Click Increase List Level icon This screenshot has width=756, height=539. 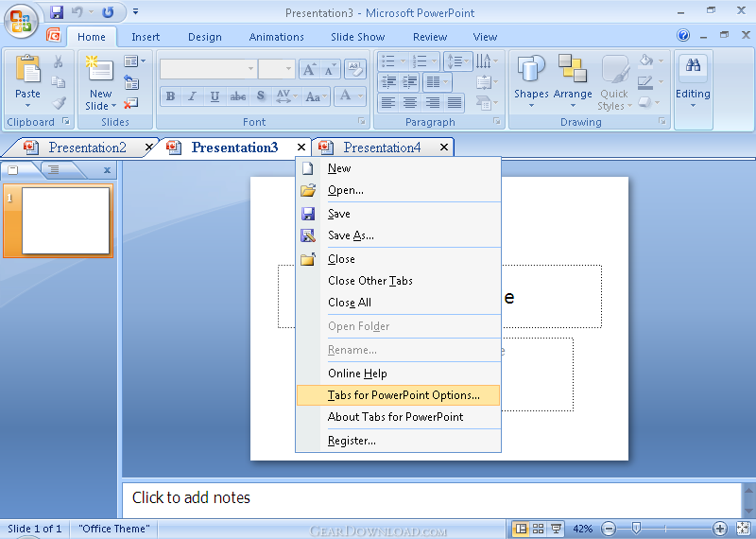click(x=409, y=82)
